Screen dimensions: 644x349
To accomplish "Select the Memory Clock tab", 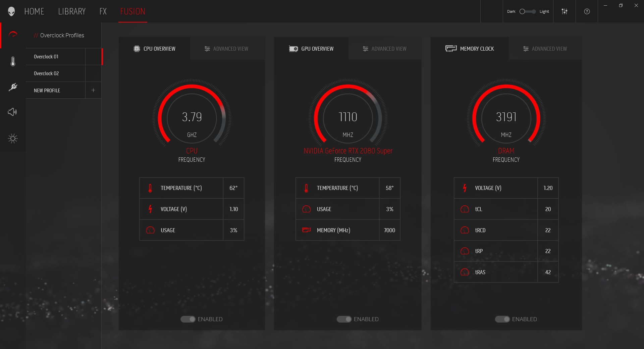I will (x=470, y=49).
